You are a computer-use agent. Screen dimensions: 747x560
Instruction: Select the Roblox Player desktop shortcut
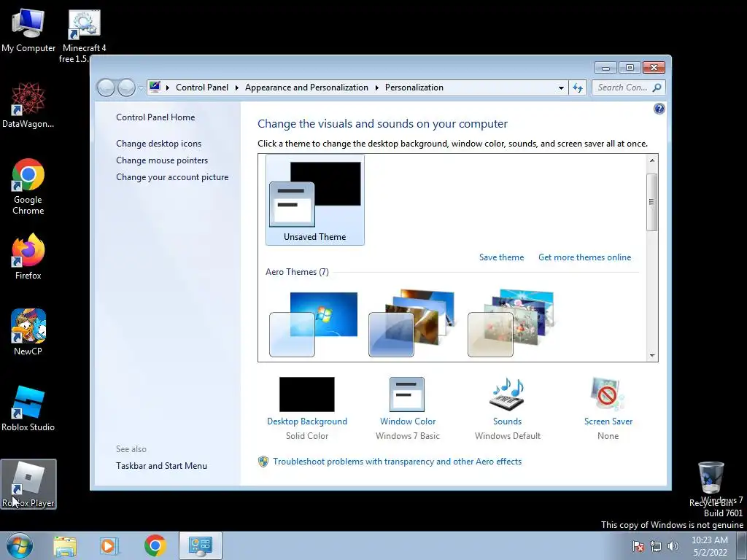click(x=28, y=484)
